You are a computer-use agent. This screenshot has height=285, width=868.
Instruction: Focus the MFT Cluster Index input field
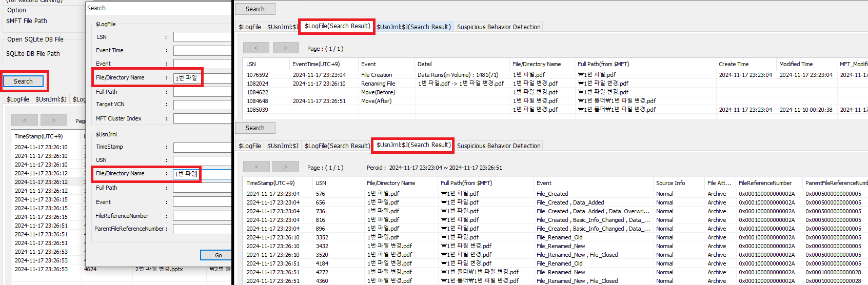pos(202,118)
